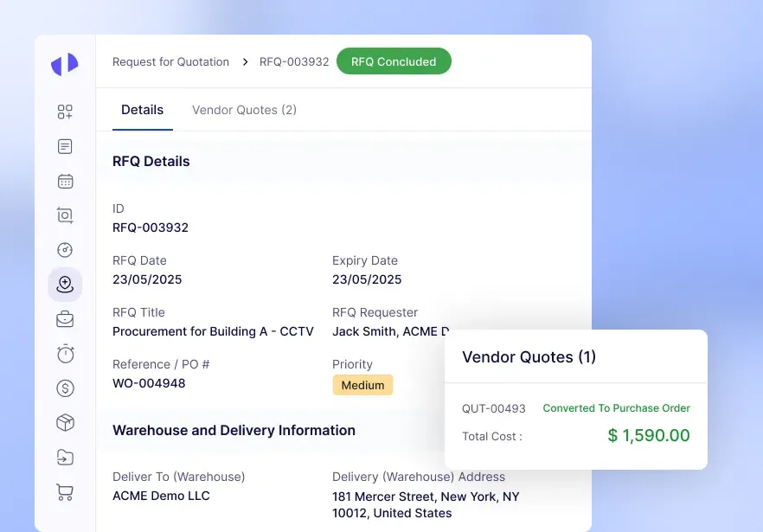The width and height of the screenshot is (763, 532).
Task: Switch to the Vendor Quotes (2) tab
Action: click(x=244, y=110)
